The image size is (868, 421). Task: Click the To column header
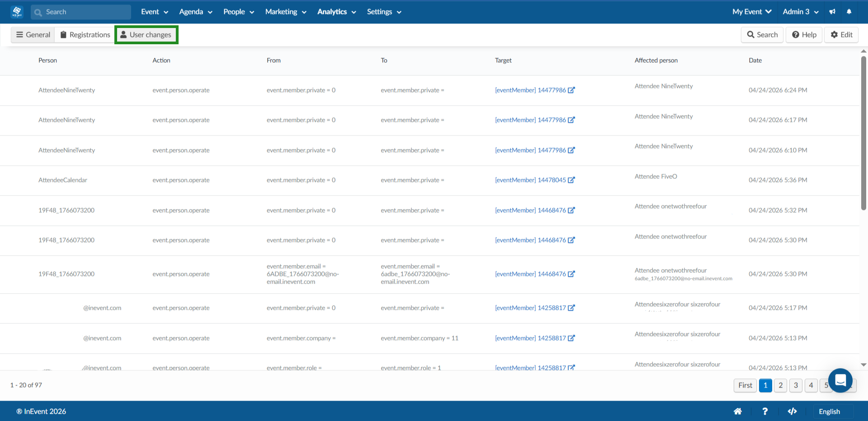coord(384,60)
